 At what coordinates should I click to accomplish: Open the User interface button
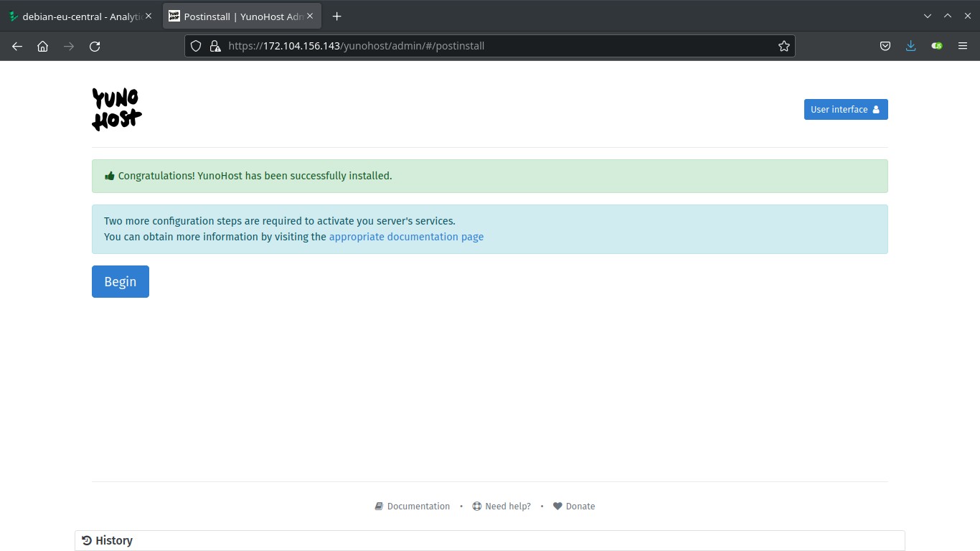[845, 109]
